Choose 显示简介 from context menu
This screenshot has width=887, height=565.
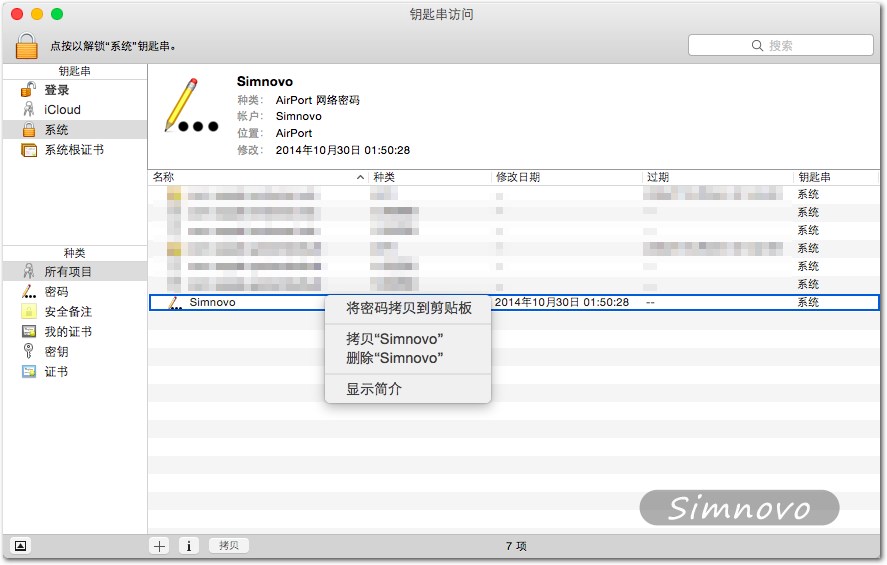click(374, 389)
